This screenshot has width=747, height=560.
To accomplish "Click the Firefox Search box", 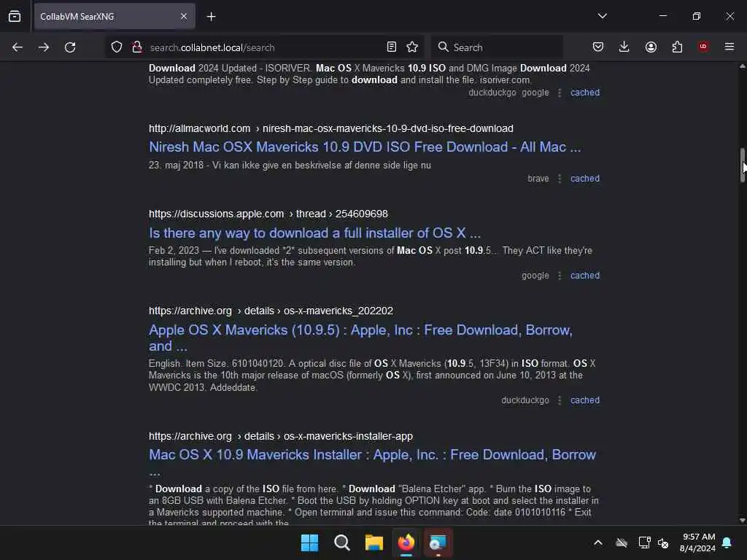I will click(x=497, y=47).
